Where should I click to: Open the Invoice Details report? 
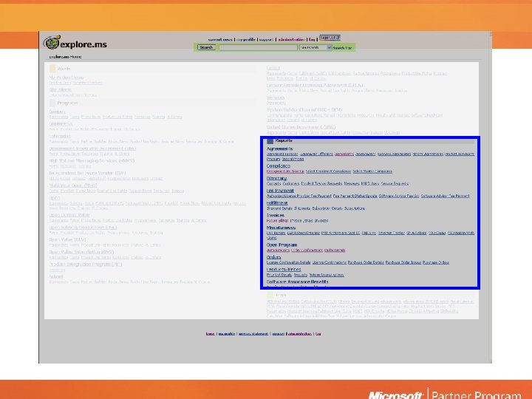click(x=301, y=220)
